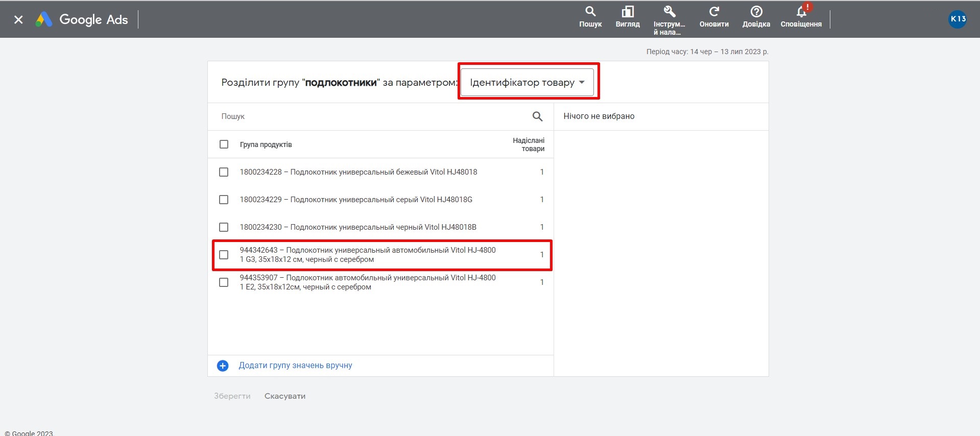
Task: Select the row Подлокотник универсальный бежевый Vitol HJ48018
Action: [380, 172]
